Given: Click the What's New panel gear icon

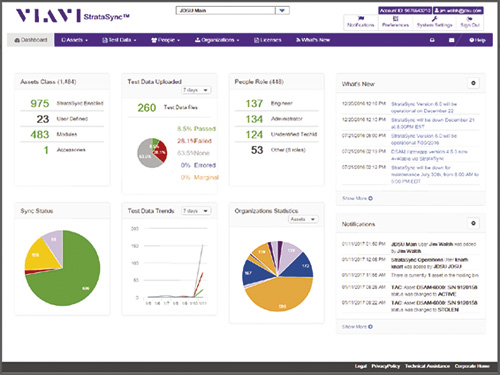Looking at the screenshot, I should (x=473, y=83).
